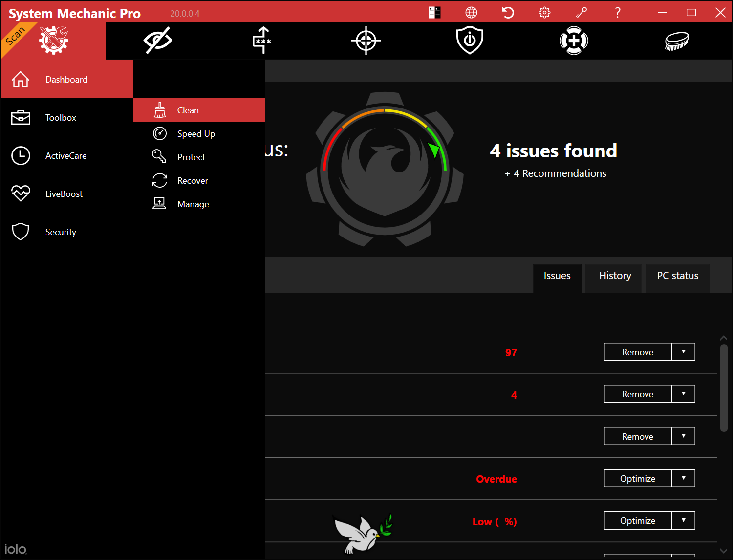This screenshot has height=560, width=733.
Task: Click the red Overdue status text
Action: click(x=496, y=479)
